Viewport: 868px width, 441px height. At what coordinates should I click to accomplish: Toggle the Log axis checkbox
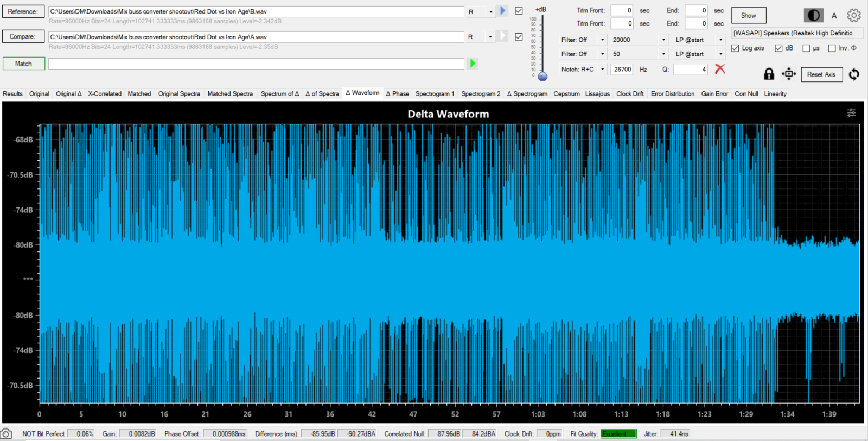735,48
